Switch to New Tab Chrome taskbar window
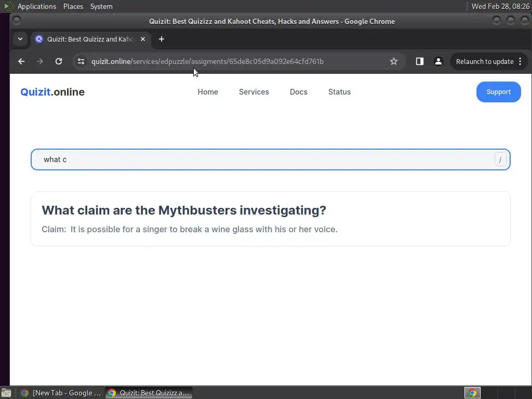Viewport: 532px width, 399px height. tap(61, 393)
